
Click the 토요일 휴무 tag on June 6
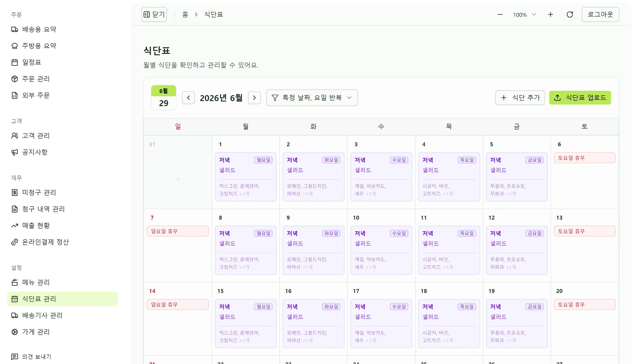(x=584, y=158)
